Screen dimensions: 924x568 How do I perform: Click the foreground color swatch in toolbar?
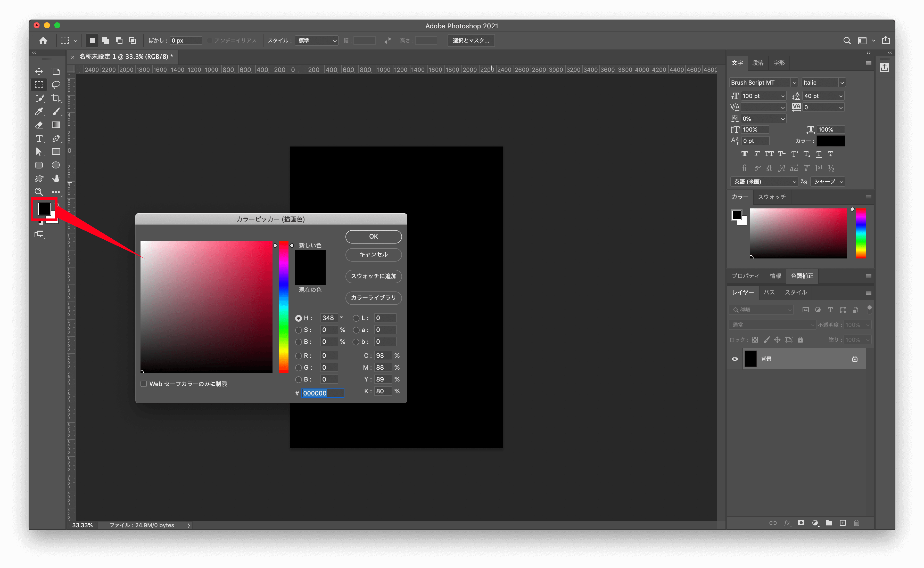point(44,209)
